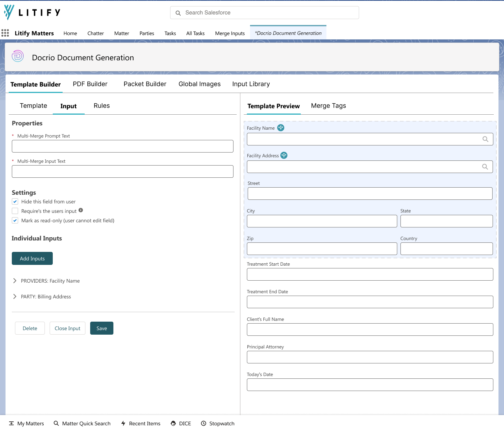Open the Rules sub-tab
The image size is (504, 432).
pos(102,106)
